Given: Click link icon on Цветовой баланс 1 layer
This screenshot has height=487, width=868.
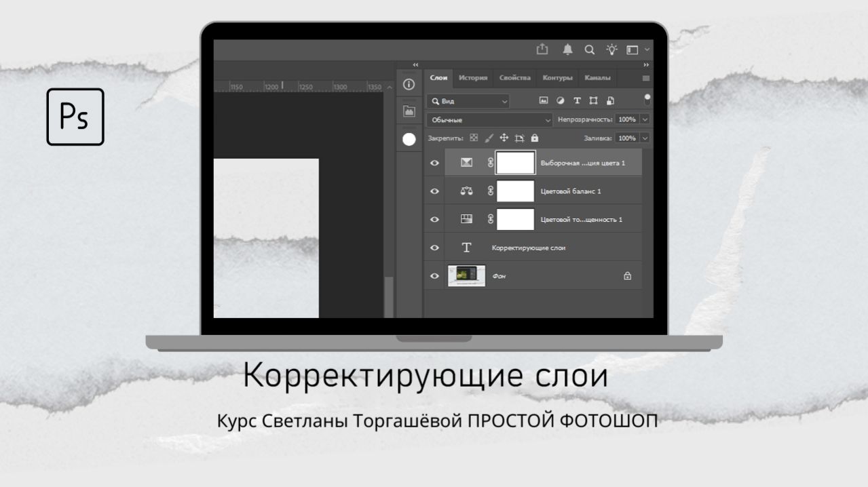Looking at the screenshot, I should [490, 191].
